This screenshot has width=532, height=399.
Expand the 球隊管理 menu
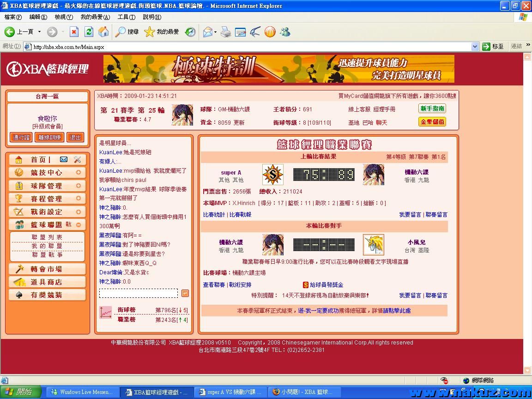pyautogui.click(x=79, y=186)
